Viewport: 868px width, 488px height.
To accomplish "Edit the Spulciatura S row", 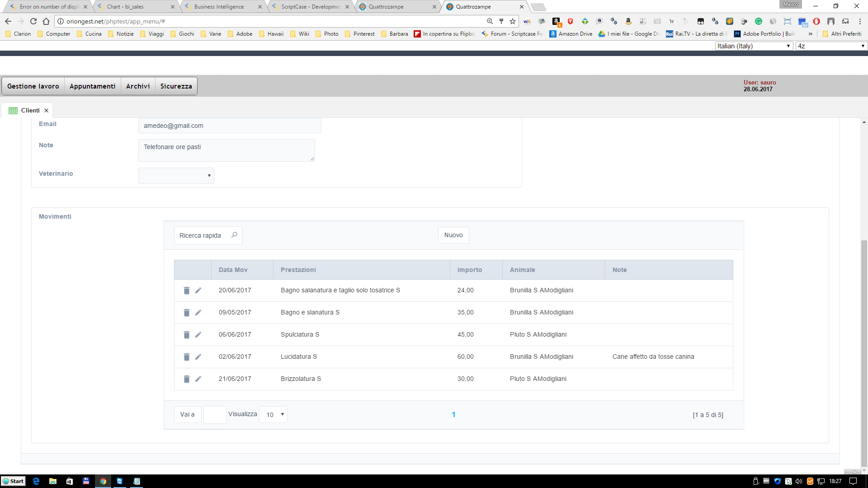I will pos(198,335).
